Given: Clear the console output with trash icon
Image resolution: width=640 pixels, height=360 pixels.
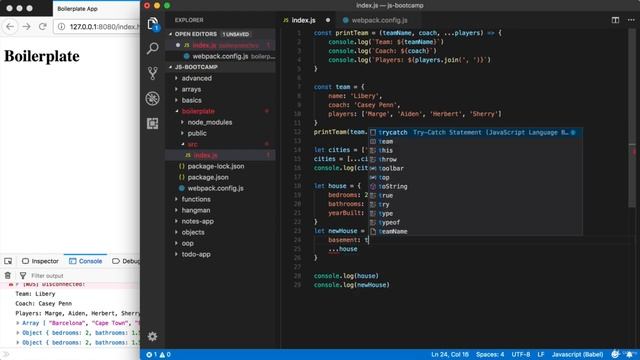Looking at the screenshot, I should (8, 276).
